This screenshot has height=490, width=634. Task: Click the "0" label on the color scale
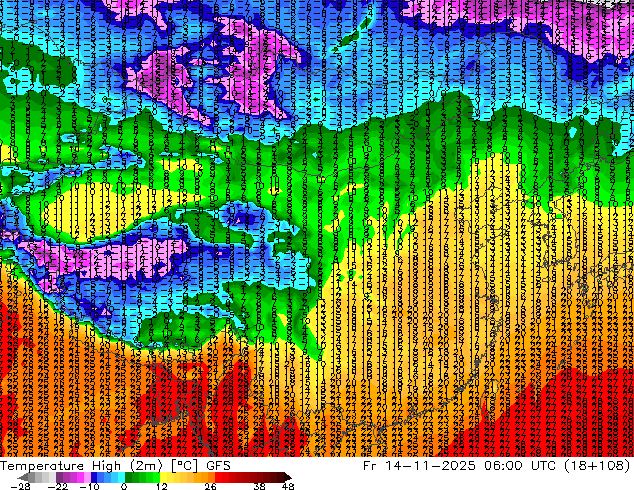tap(124, 486)
